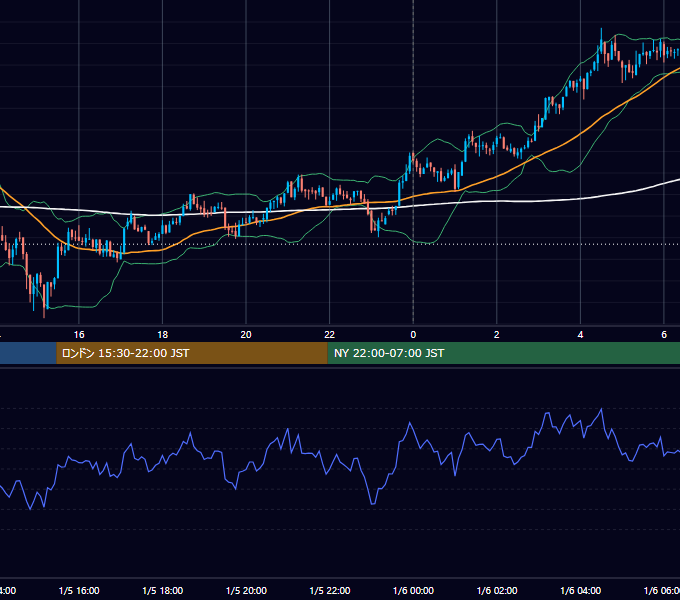This screenshot has width=680, height=600.
Task: Click the NY 22:00-07:00 JST session bar
Action: 503,353
